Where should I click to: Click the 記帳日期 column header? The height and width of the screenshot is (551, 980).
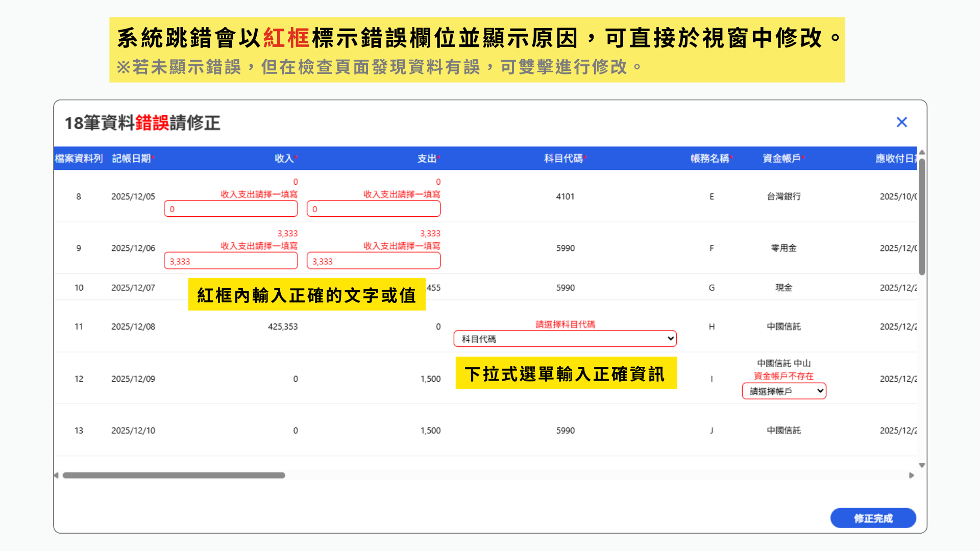click(x=132, y=159)
